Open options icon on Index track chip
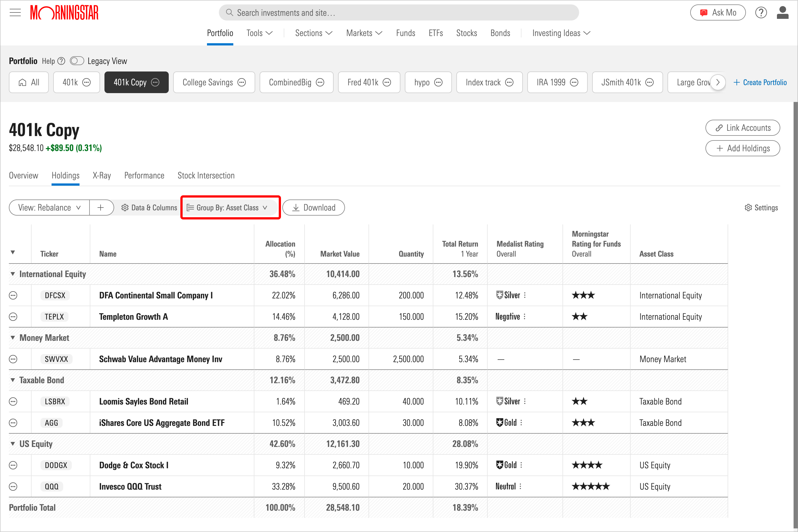The image size is (798, 532). pos(509,83)
